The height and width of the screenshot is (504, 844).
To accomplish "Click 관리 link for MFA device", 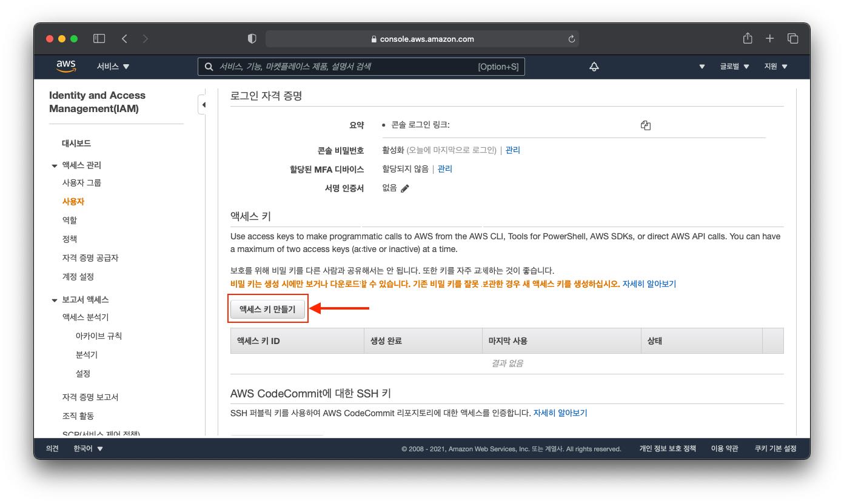I will (x=445, y=169).
